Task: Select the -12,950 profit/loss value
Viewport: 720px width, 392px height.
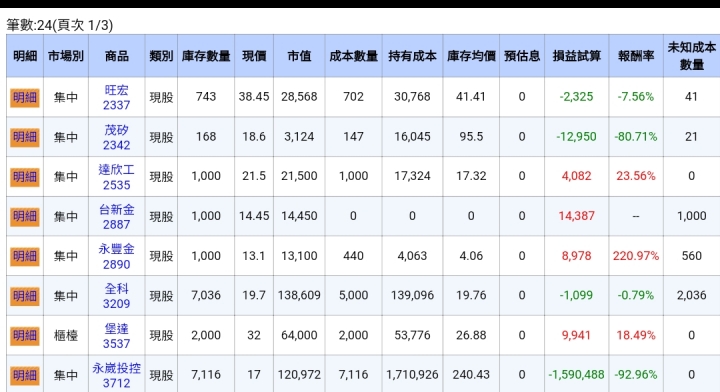Action: click(x=576, y=137)
